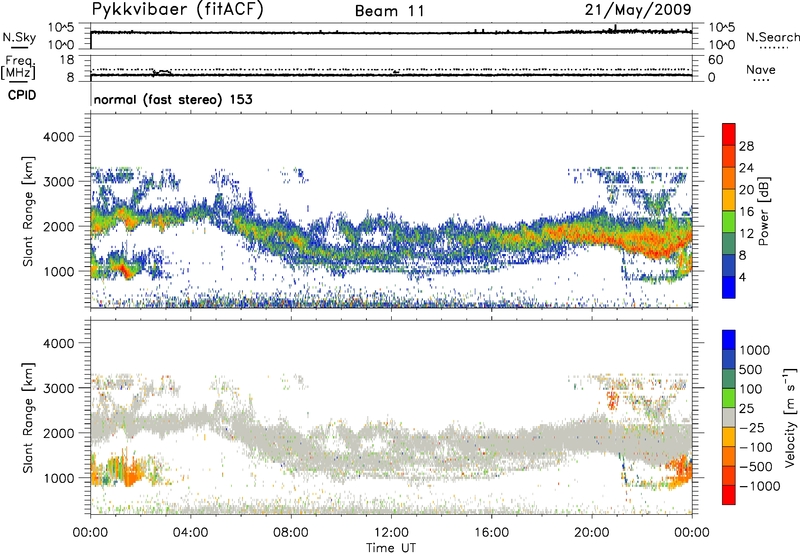Click the "28" label on the power colorbar
Screen dimensions: 800x554
click(746, 146)
